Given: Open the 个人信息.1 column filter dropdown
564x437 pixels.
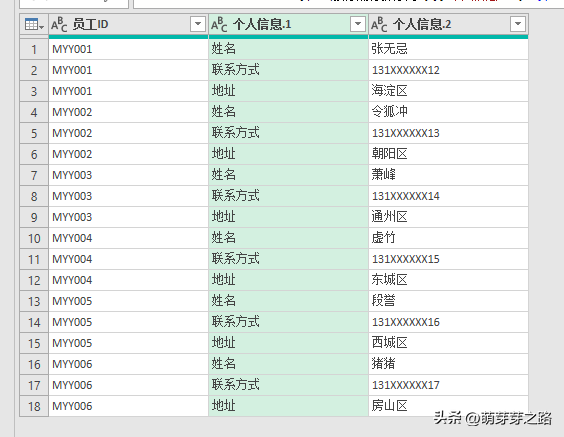Looking at the screenshot, I should [x=358, y=24].
